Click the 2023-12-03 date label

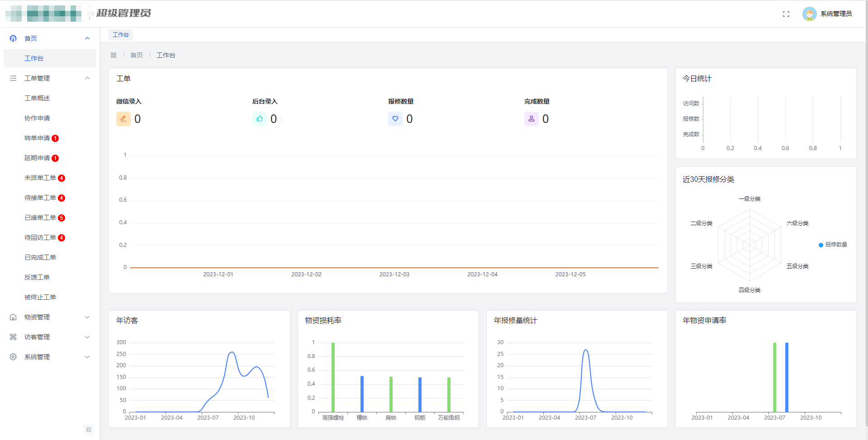394,274
